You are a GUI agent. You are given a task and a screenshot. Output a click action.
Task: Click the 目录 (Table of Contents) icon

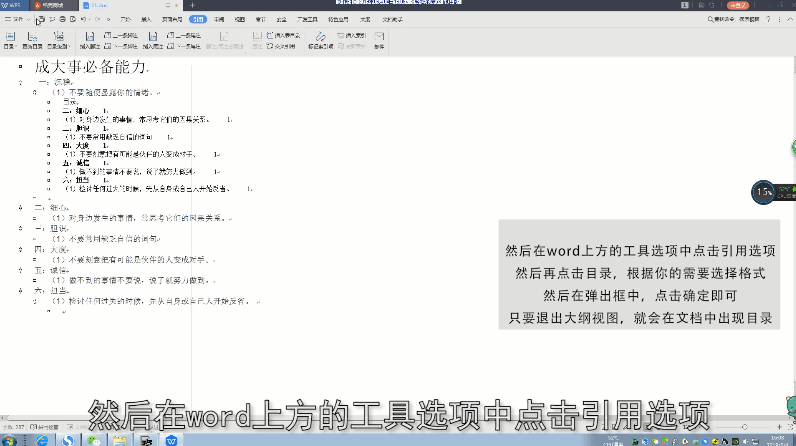8,38
